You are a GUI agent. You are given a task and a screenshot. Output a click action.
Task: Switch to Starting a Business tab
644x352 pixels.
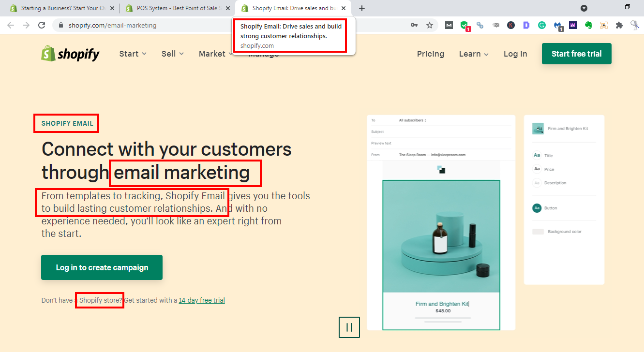[60, 8]
